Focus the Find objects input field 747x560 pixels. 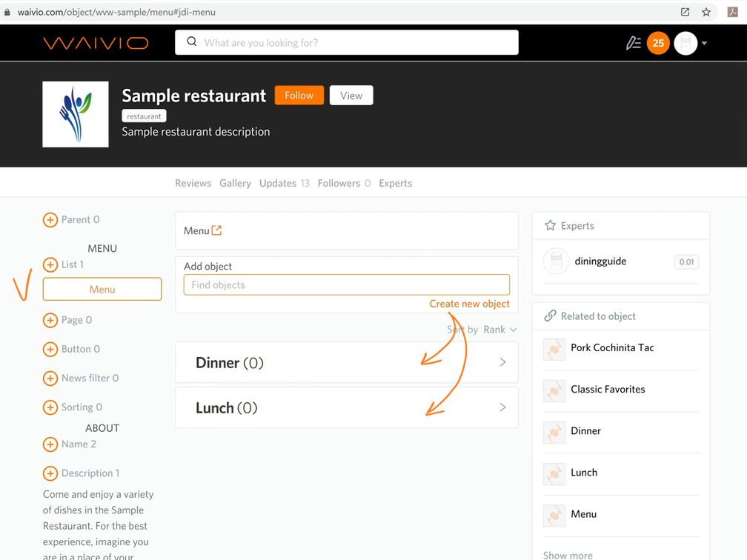click(x=346, y=285)
